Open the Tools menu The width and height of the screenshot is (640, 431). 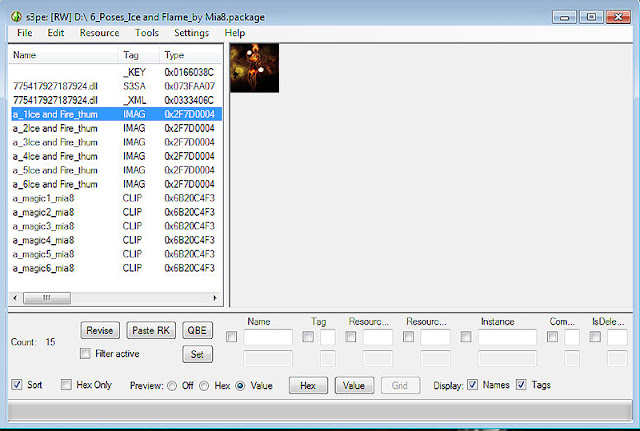[147, 33]
